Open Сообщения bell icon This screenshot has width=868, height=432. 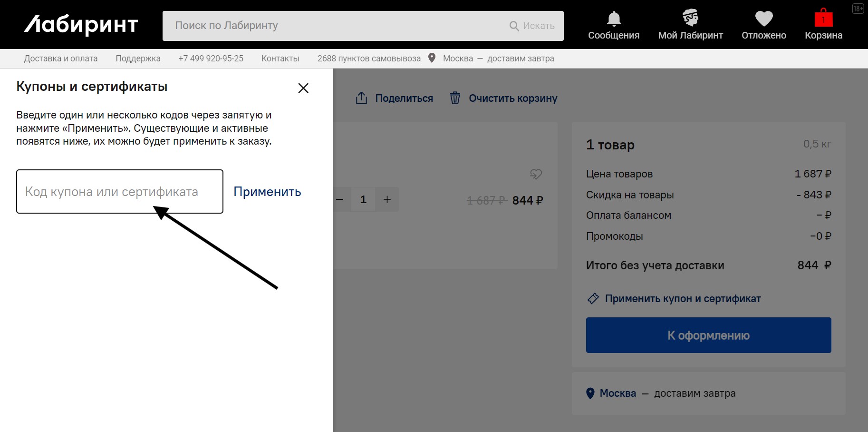(614, 19)
